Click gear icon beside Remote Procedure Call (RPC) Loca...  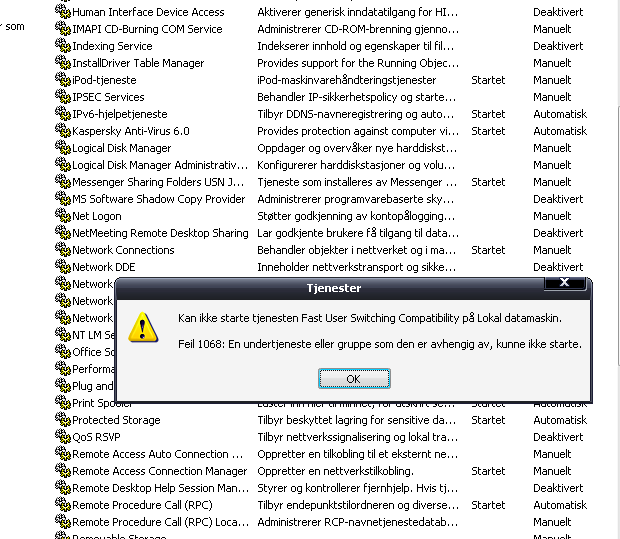(62, 522)
